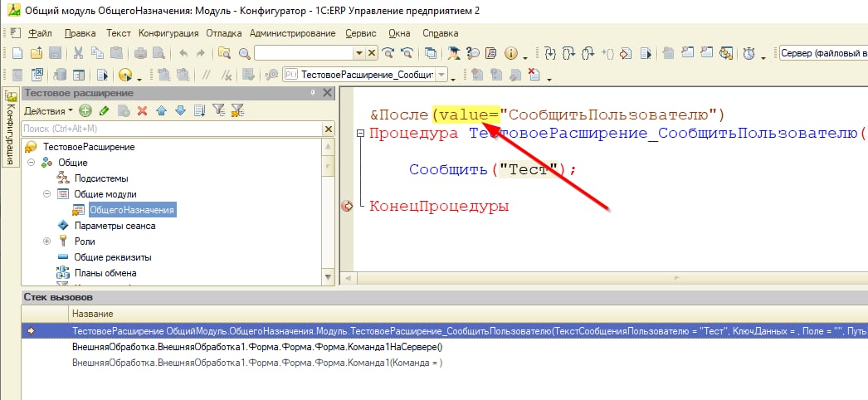Click the Paste clipboard icon
This screenshot has height=400, width=868.
(116, 53)
